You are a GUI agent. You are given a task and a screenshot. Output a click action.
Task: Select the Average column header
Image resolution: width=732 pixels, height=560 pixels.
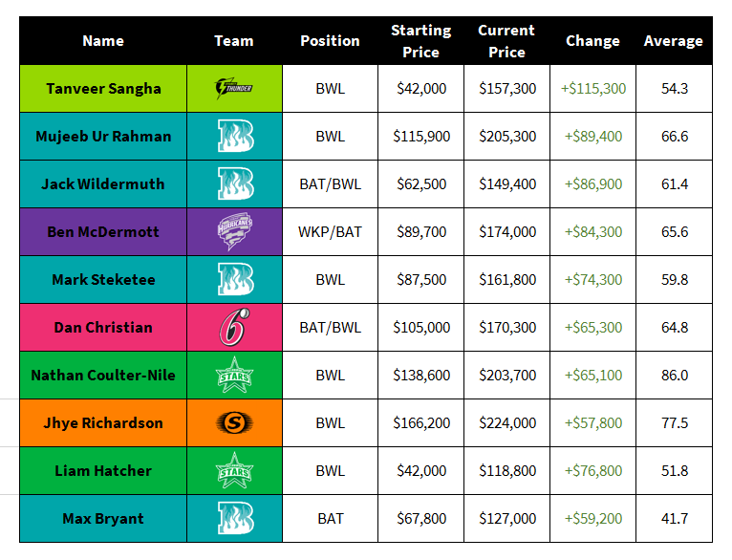[673, 41]
